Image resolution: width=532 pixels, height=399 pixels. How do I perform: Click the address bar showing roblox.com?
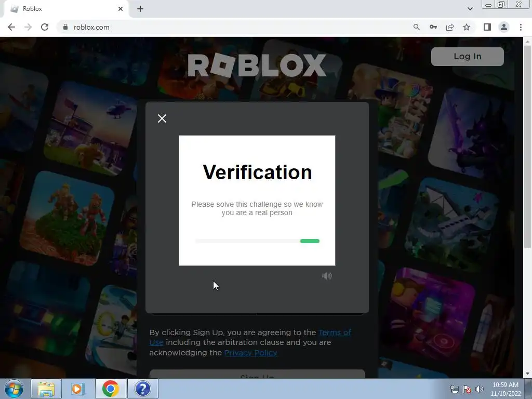tap(237, 27)
